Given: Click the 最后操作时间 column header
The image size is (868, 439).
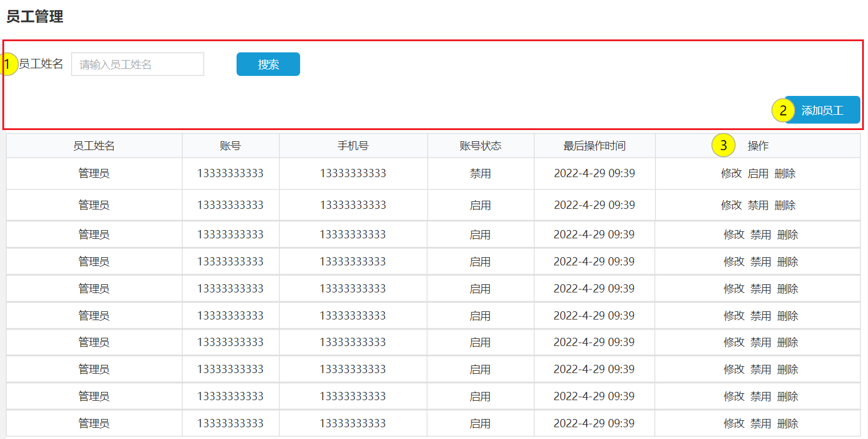Looking at the screenshot, I should click(x=594, y=146).
